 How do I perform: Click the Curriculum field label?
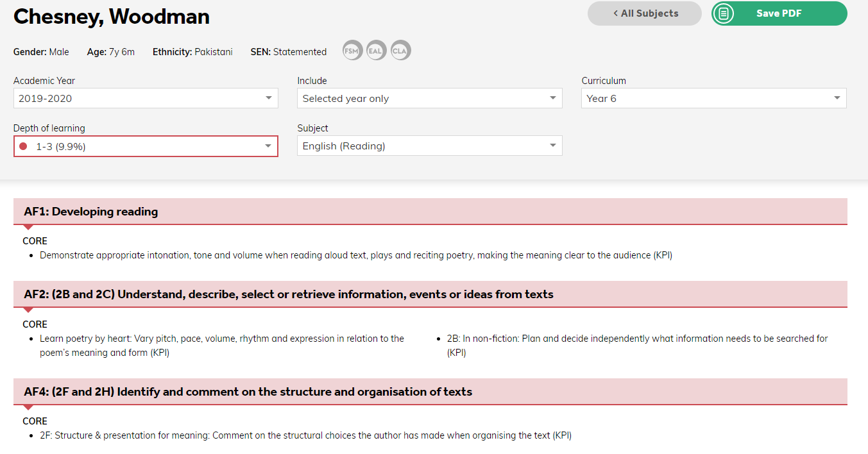pos(604,81)
